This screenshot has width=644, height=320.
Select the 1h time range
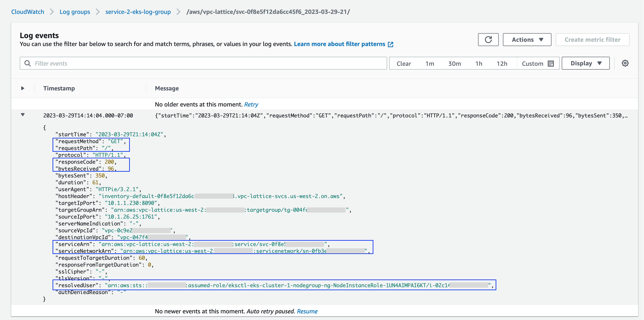479,63
